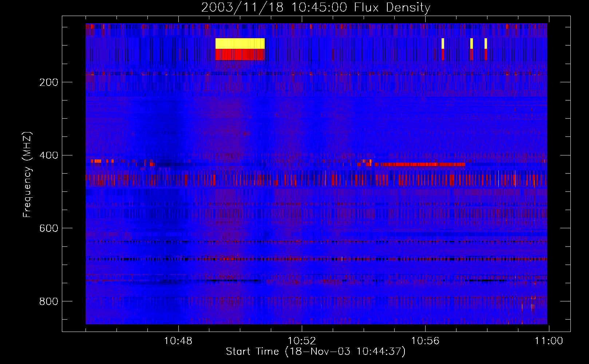Click the 10:52 time tick label
Viewport: 589px width, 364px height.
pos(302,341)
